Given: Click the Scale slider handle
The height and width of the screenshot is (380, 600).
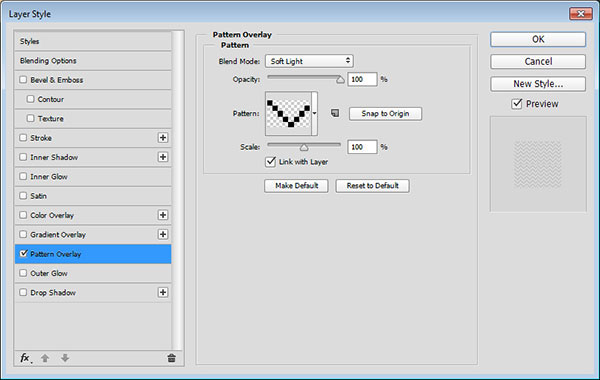Looking at the screenshot, I should (x=304, y=147).
